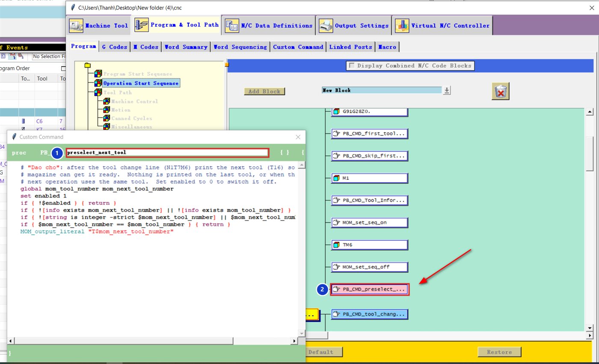599x364 pixels.
Task: Click the proc name input field
Action: 167,153
